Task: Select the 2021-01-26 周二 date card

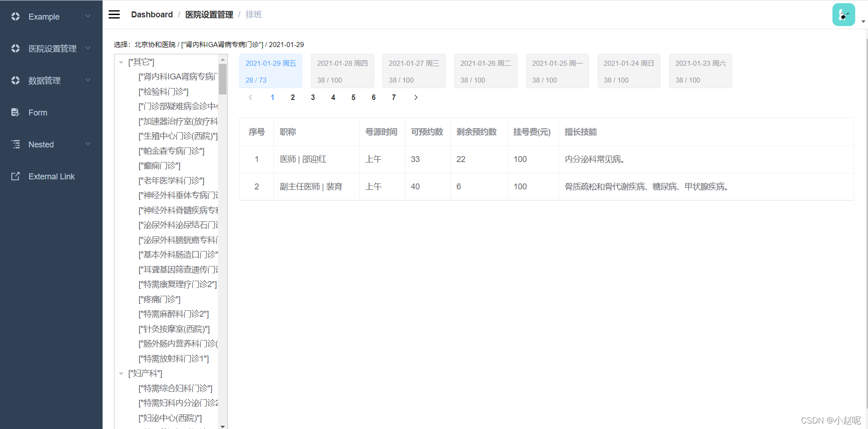Action: [x=486, y=71]
